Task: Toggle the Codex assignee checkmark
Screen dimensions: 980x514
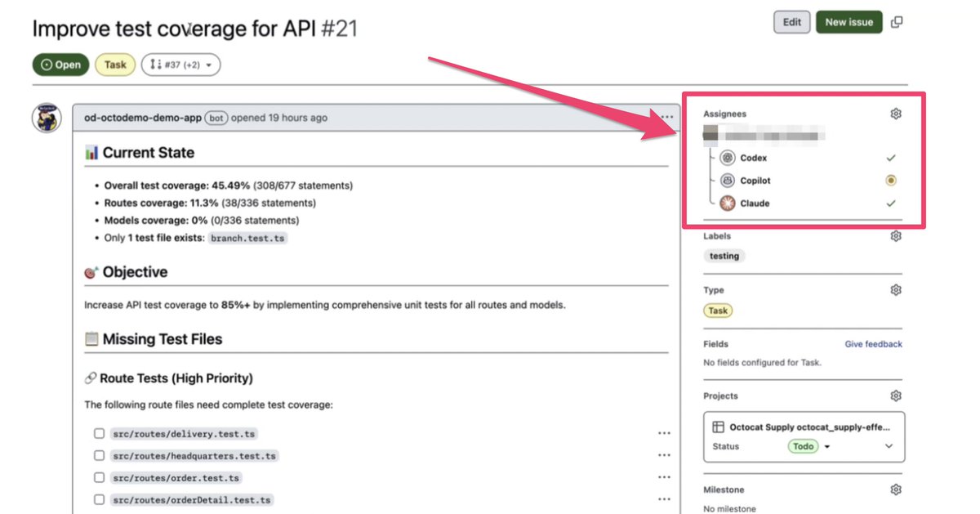Action: coord(891,158)
